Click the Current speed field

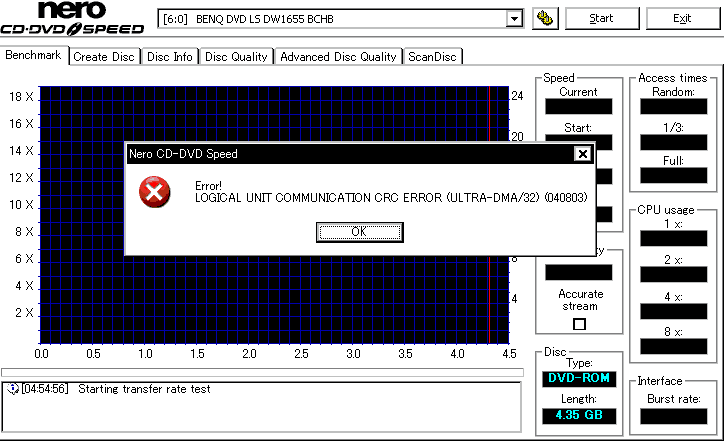click(579, 106)
